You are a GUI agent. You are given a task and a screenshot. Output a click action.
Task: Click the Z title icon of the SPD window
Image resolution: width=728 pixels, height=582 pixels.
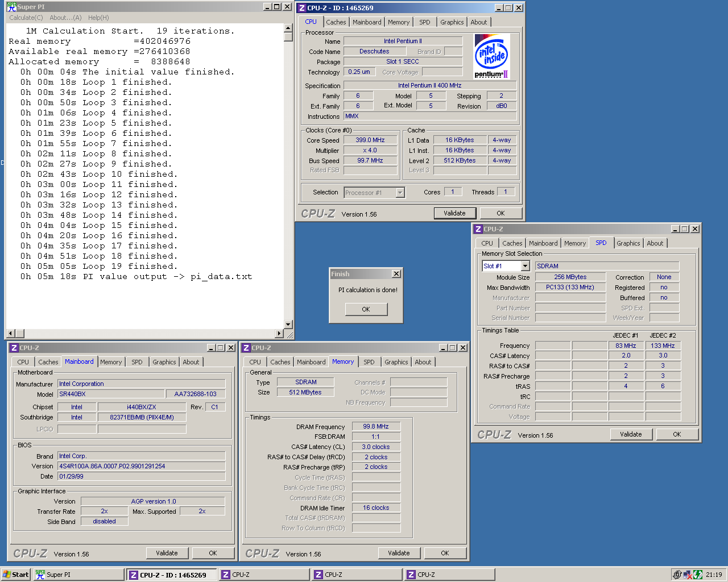click(x=478, y=229)
